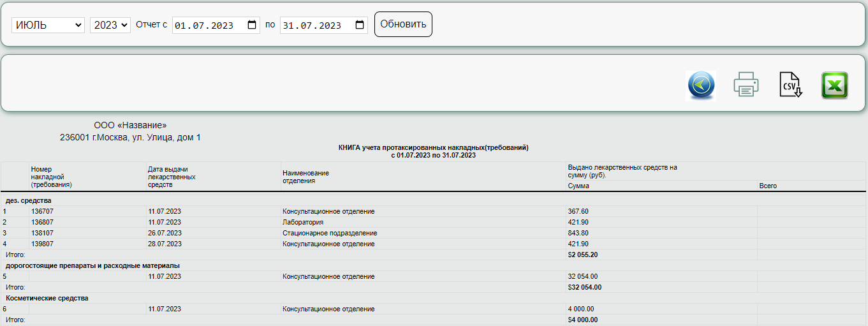Select column header Номер накладной (требования)
Viewport: 868px width, 326px height.
click(x=52, y=177)
